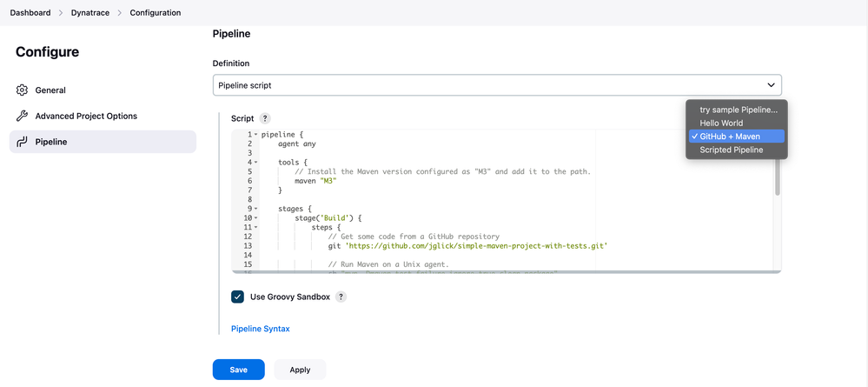868x387 pixels.
Task: Select GitHub + Maven sample option
Action: [x=730, y=137]
